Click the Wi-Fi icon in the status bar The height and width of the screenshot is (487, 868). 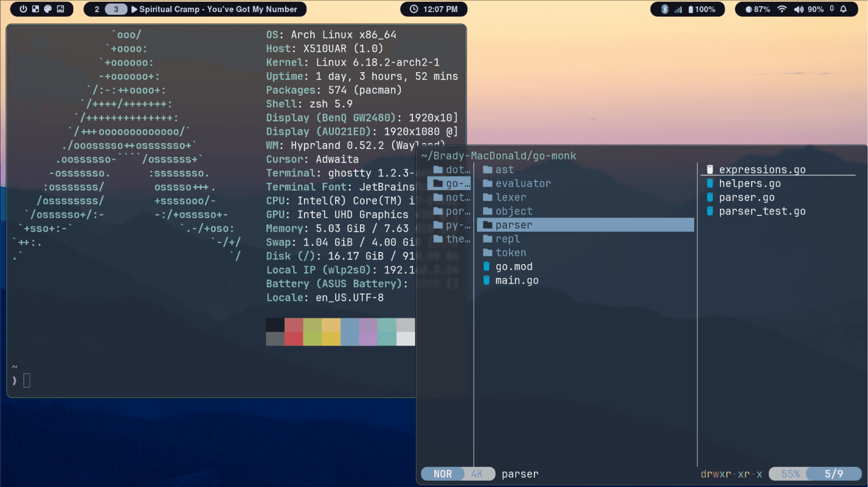(x=782, y=9)
